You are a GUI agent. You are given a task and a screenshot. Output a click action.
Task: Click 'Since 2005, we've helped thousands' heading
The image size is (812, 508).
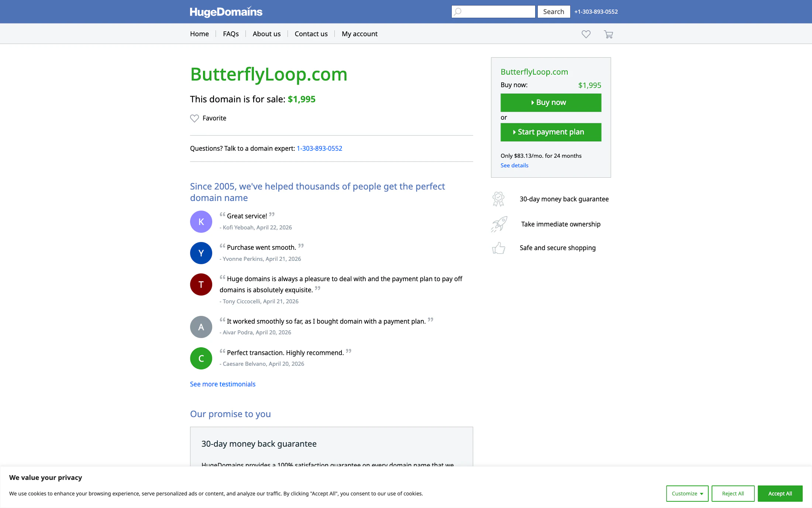tap(317, 192)
